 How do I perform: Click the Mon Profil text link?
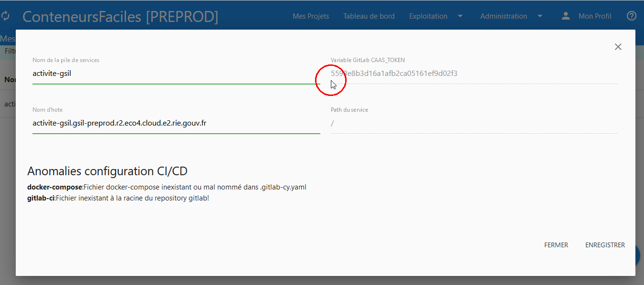click(595, 16)
